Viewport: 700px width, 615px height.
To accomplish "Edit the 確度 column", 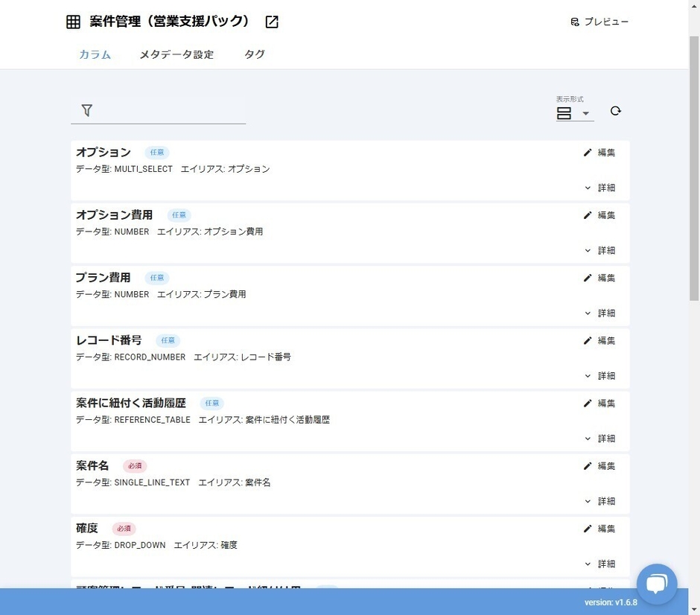I will (599, 529).
